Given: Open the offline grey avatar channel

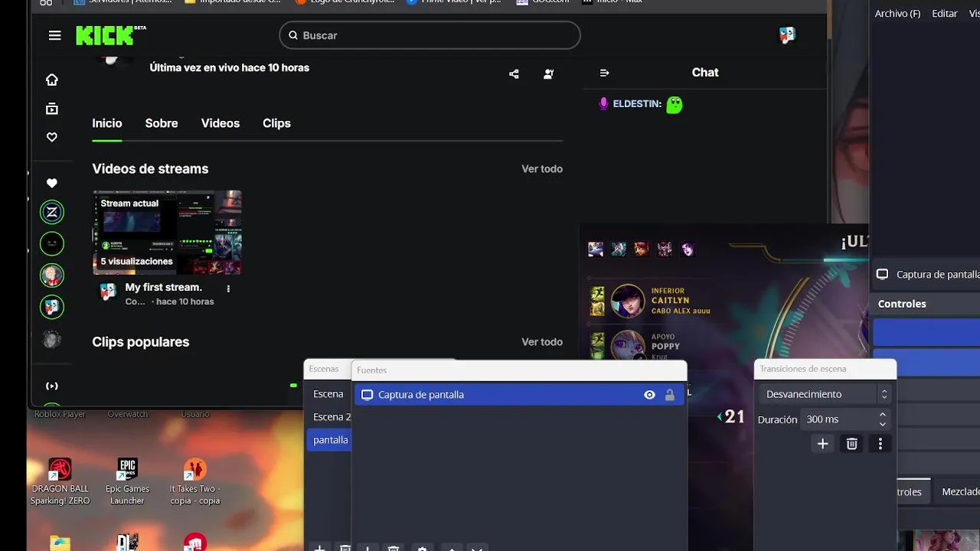Looking at the screenshot, I should click(52, 339).
